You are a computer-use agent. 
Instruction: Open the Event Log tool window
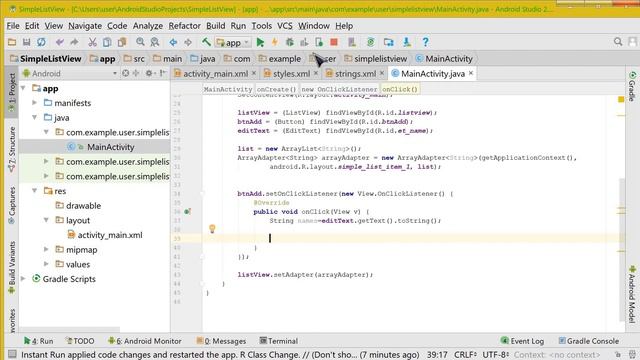(522, 341)
